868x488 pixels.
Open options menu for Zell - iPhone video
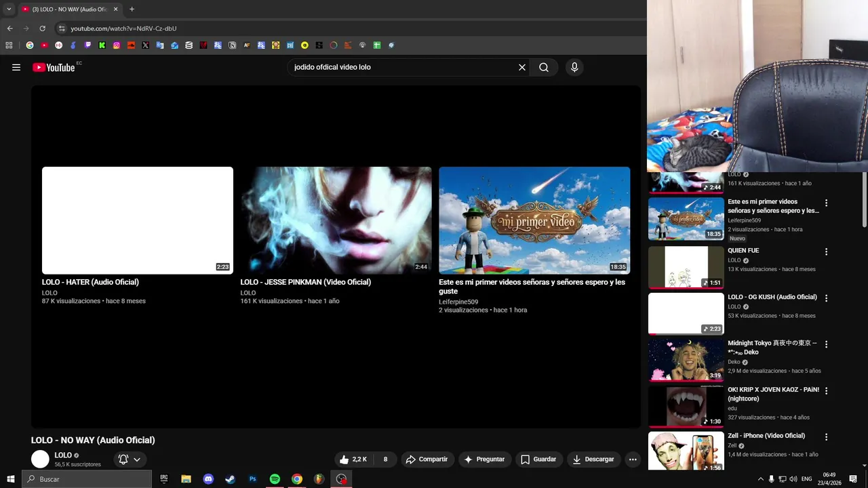click(x=826, y=437)
